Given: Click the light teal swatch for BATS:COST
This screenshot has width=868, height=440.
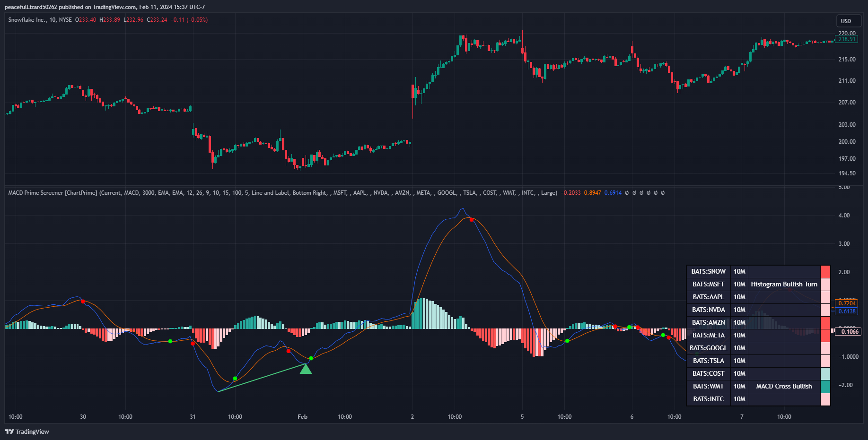Looking at the screenshot, I should tap(825, 374).
